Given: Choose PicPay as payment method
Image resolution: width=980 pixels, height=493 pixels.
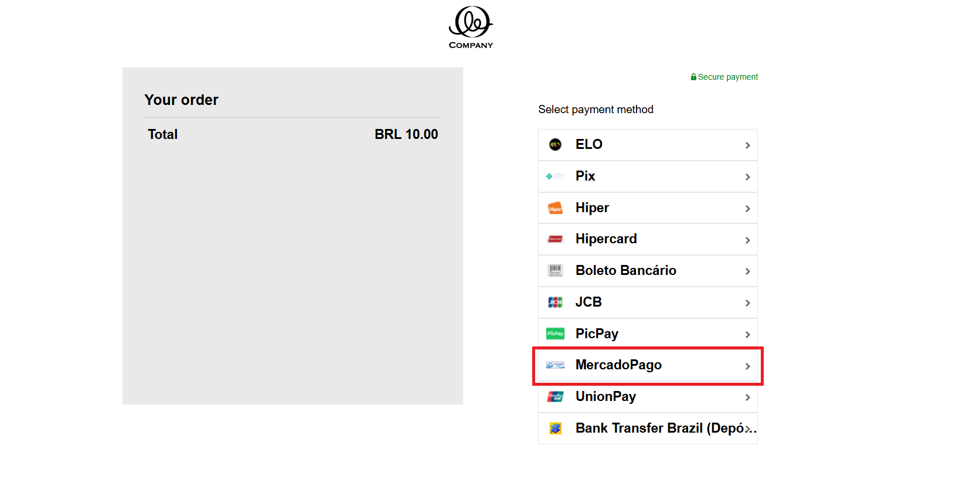Looking at the screenshot, I should point(648,333).
